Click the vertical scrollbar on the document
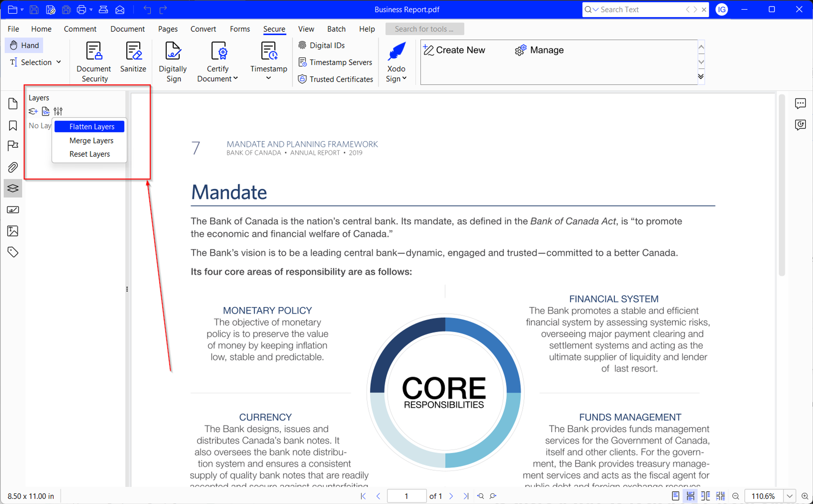 782,186
